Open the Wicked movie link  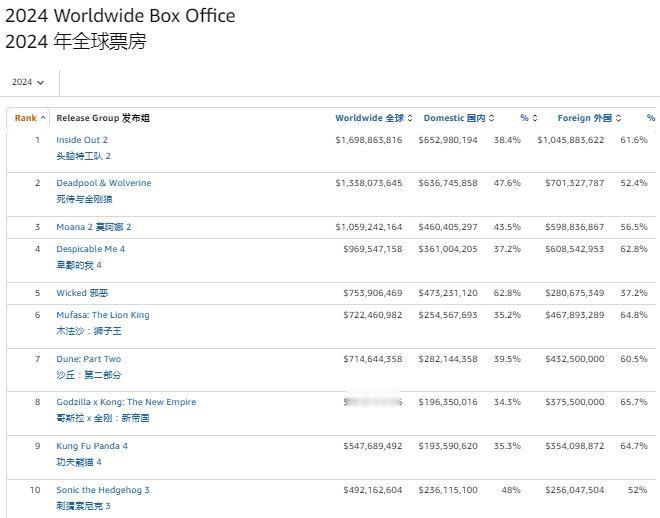tap(82, 292)
